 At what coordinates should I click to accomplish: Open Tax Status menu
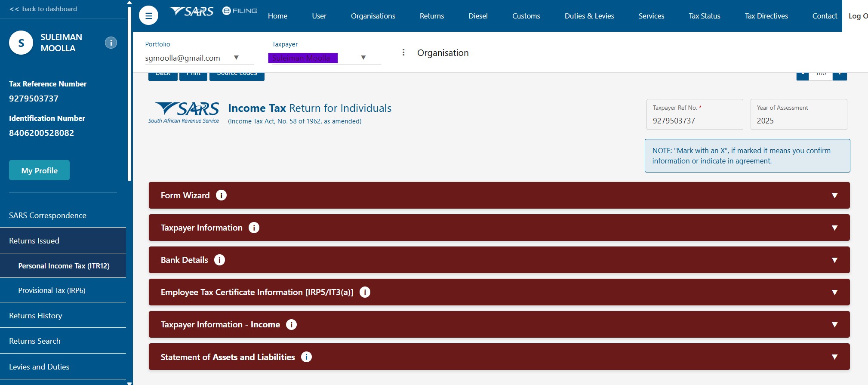(705, 16)
